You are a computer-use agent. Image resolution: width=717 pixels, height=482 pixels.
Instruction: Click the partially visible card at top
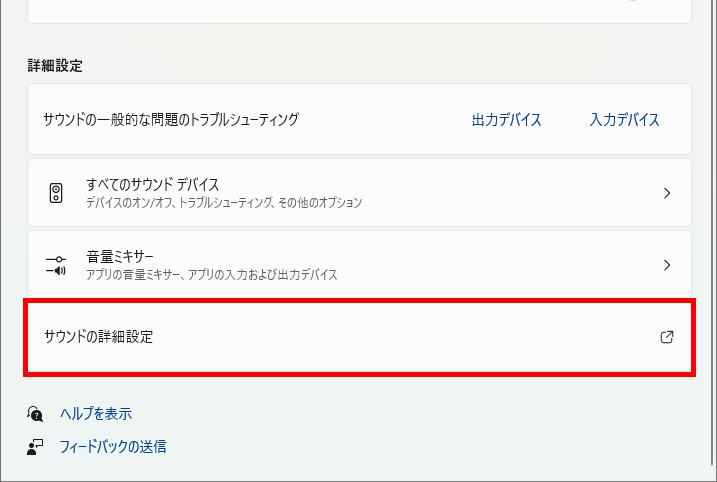[x=359, y=11]
